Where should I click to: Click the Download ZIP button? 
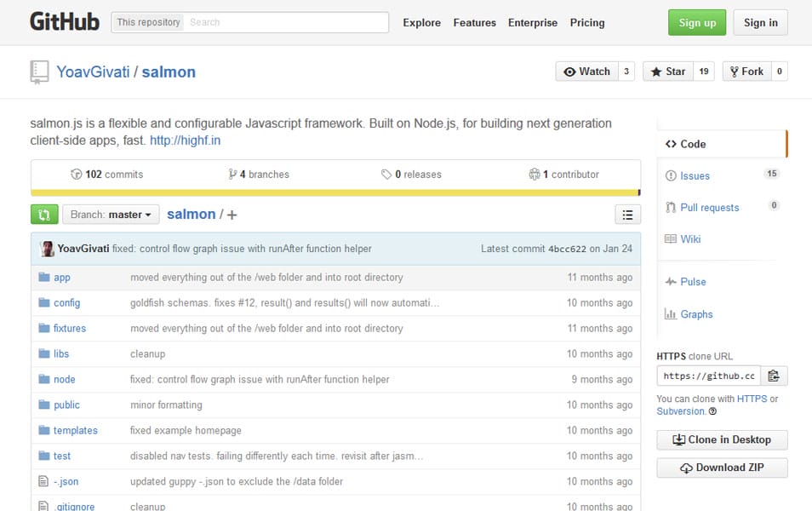coord(721,468)
